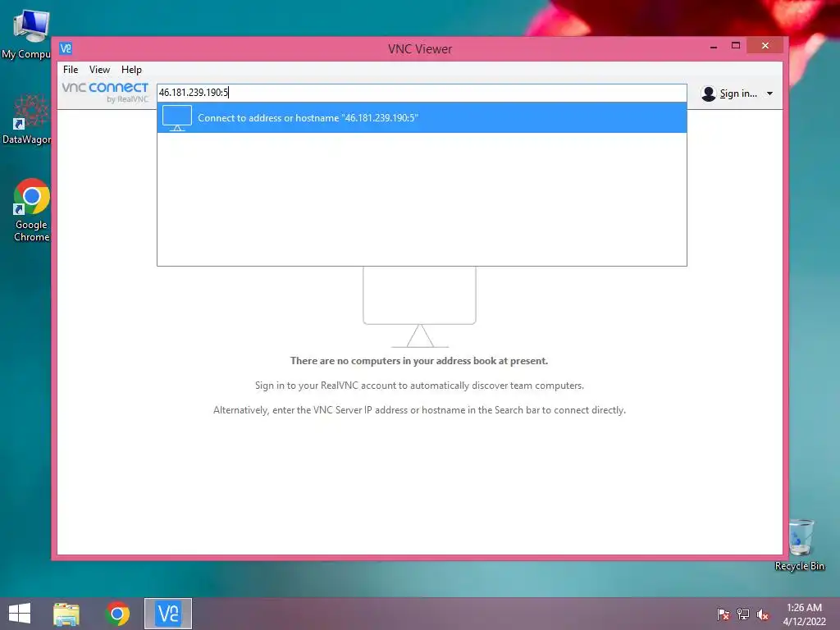840x630 pixels.
Task: Select the Recycle Bin desktop icon
Action: point(800,545)
